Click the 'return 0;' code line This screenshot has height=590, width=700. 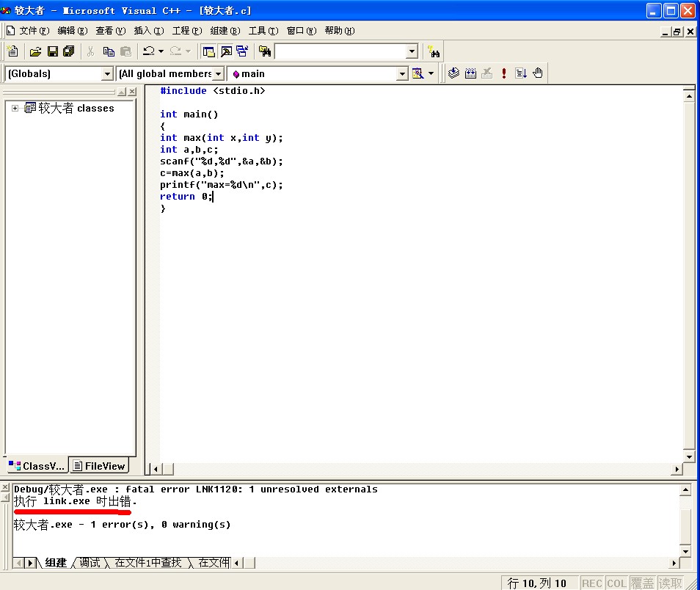[186, 197]
